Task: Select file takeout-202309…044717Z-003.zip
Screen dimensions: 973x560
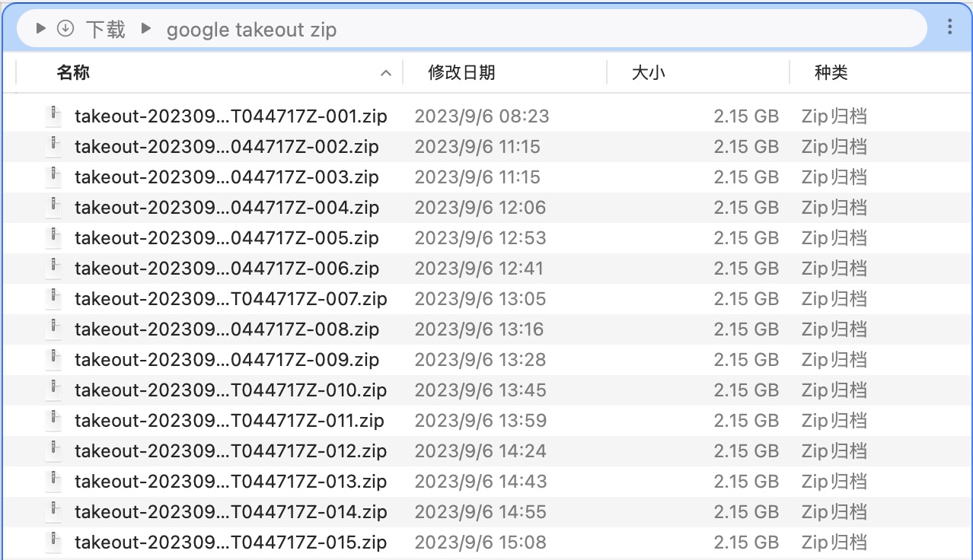Action: click(227, 177)
